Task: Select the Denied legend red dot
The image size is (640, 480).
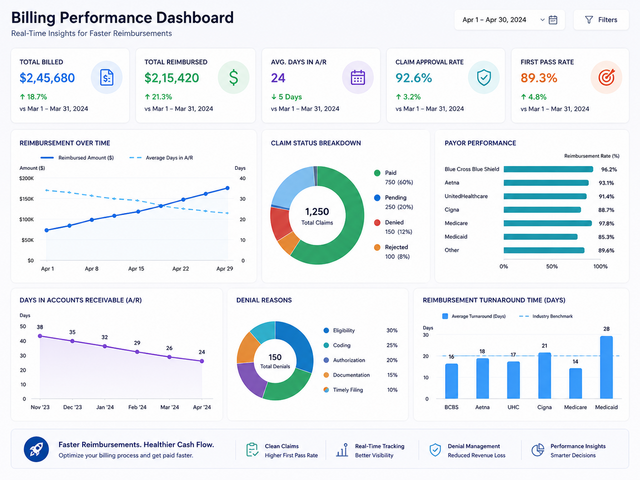Action: 377,222
